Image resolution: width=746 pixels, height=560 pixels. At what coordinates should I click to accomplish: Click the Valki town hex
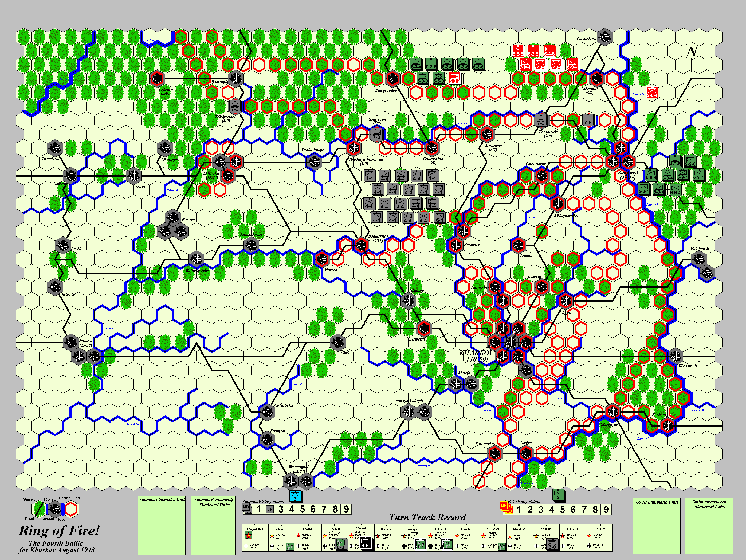[338, 342]
